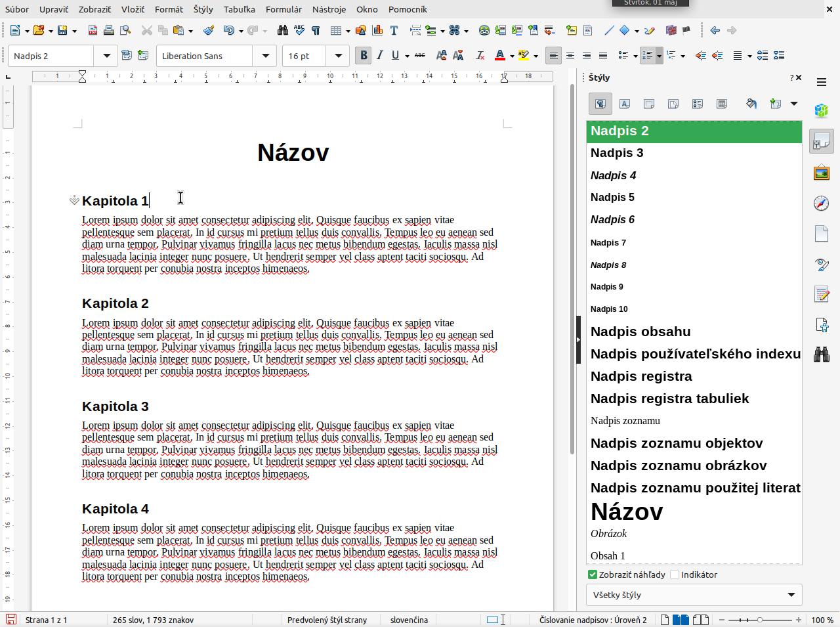The image size is (840, 627).
Task: Open paragraph style Nadpis 2 dropdown
Action: pyautogui.click(x=106, y=56)
